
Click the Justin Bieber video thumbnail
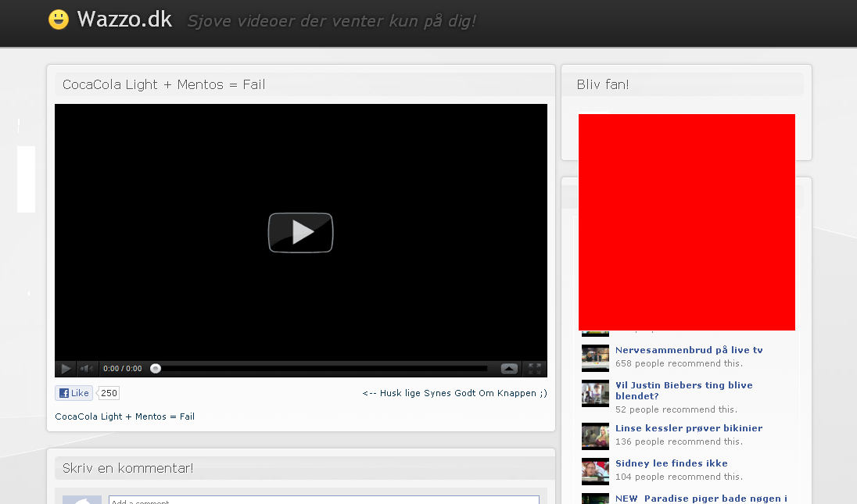click(595, 393)
